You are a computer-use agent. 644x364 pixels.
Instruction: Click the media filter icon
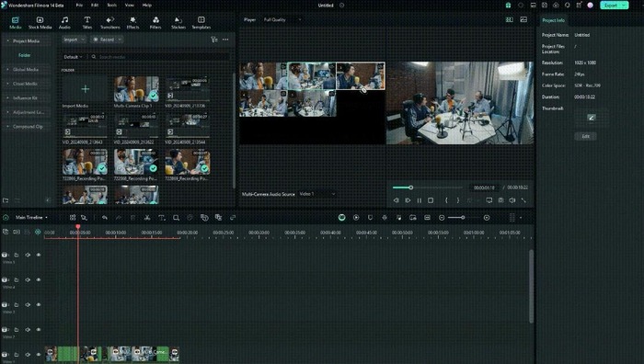click(x=214, y=40)
